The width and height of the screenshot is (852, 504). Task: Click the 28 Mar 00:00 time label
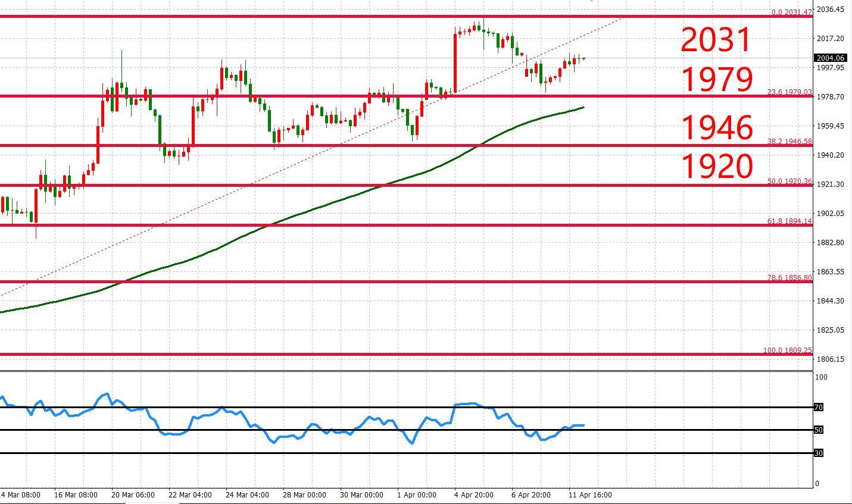[x=305, y=495]
